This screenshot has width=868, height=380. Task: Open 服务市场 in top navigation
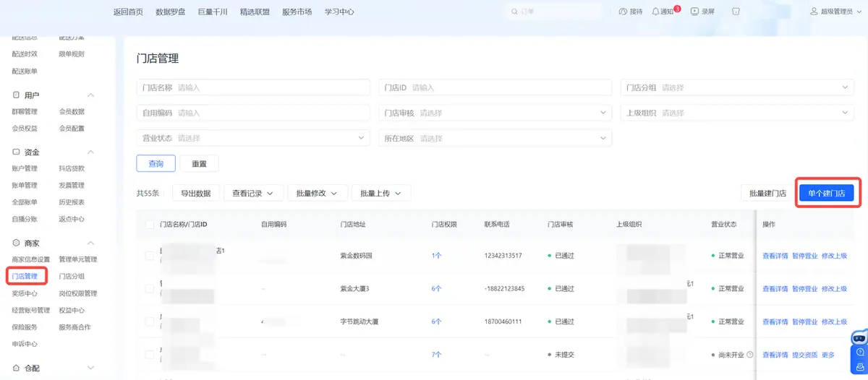point(297,12)
